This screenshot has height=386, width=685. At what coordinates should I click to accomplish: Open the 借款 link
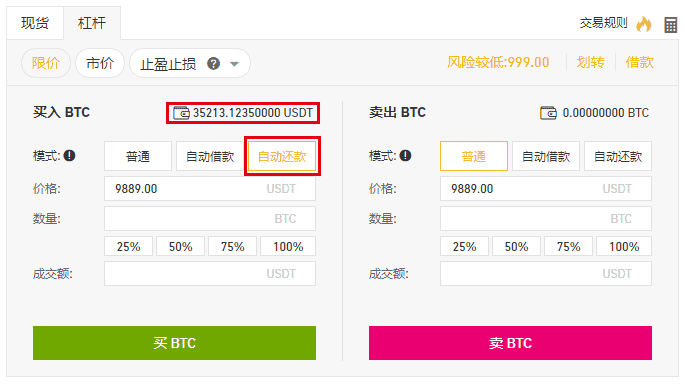tap(639, 62)
